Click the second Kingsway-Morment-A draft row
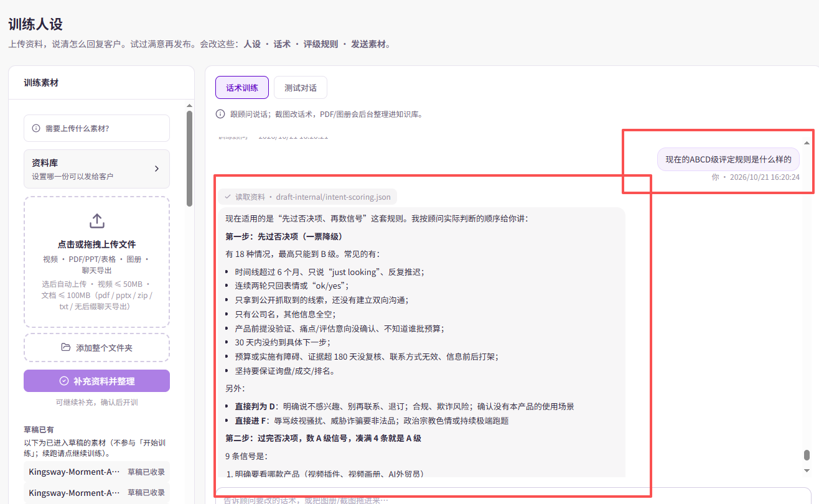Screen dimensions: 819x504 (x=96, y=493)
